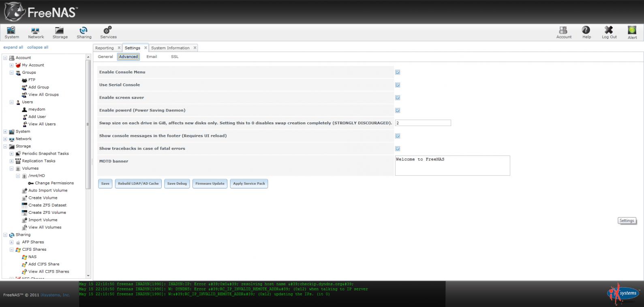
Task: Open View All CIFS Shares
Action: pos(49,271)
